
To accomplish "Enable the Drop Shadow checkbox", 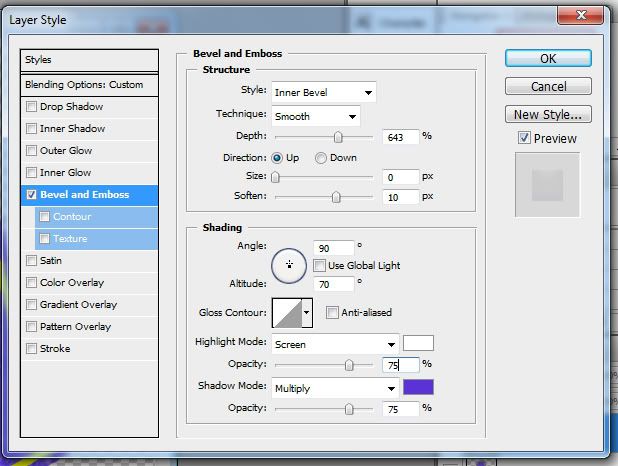I will (x=31, y=107).
